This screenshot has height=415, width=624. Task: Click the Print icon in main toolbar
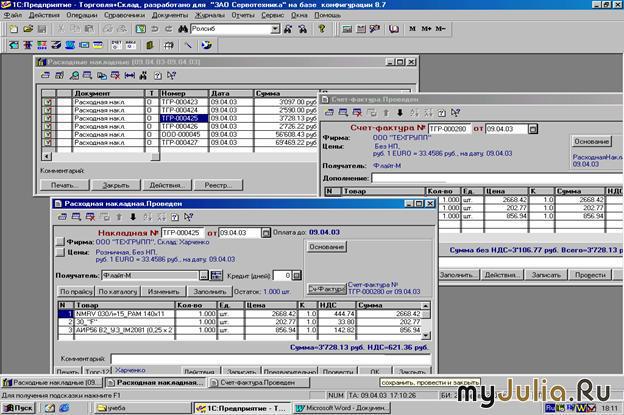click(108, 29)
